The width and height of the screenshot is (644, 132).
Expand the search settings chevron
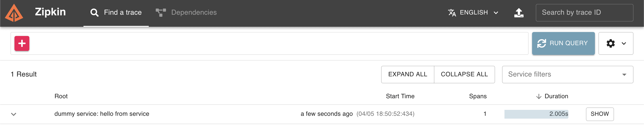click(624, 44)
